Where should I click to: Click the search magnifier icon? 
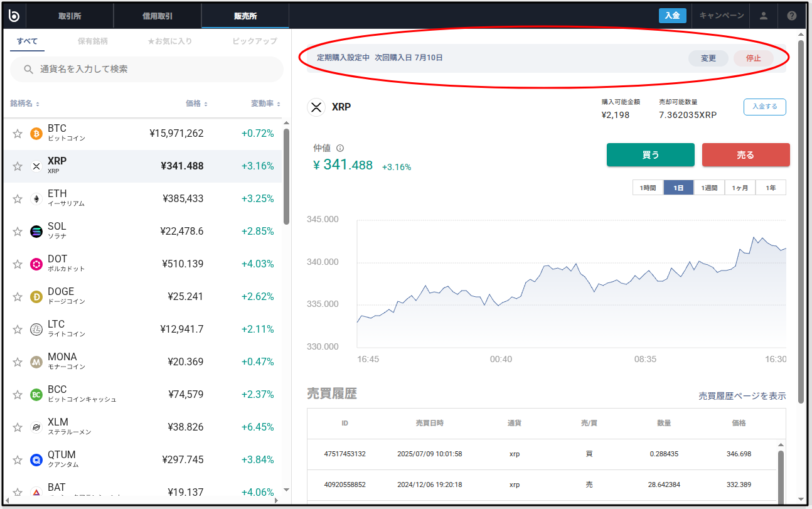28,69
